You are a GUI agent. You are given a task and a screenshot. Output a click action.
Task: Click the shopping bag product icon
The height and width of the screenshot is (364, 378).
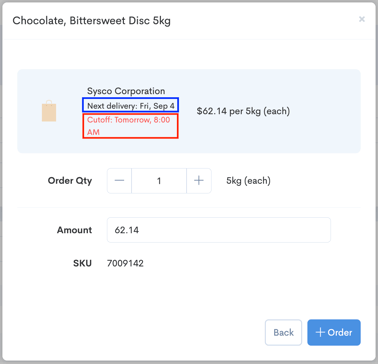(x=49, y=111)
